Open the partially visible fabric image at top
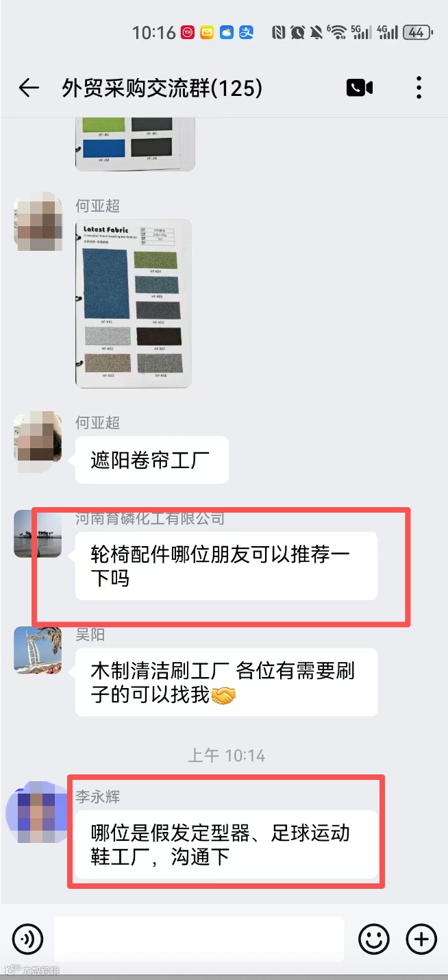This screenshot has width=448, height=980. tap(135, 144)
